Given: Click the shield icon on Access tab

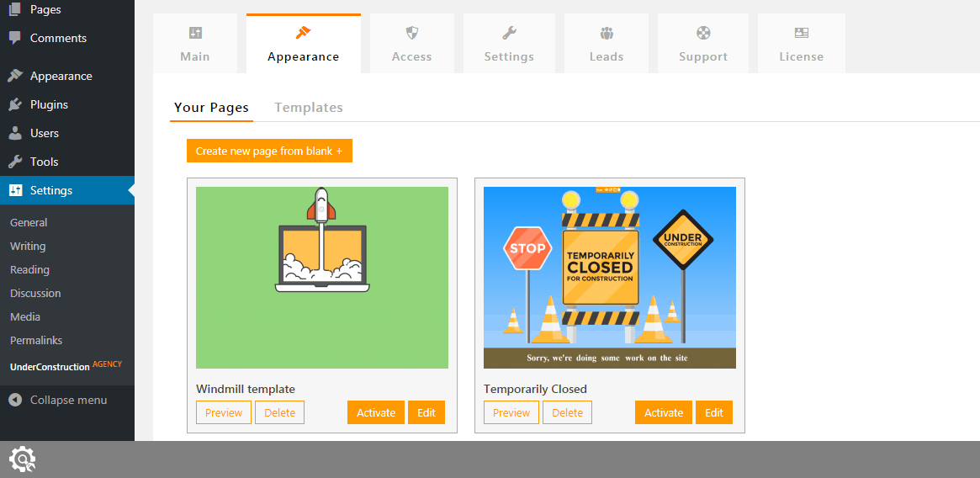Looking at the screenshot, I should (x=411, y=34).
